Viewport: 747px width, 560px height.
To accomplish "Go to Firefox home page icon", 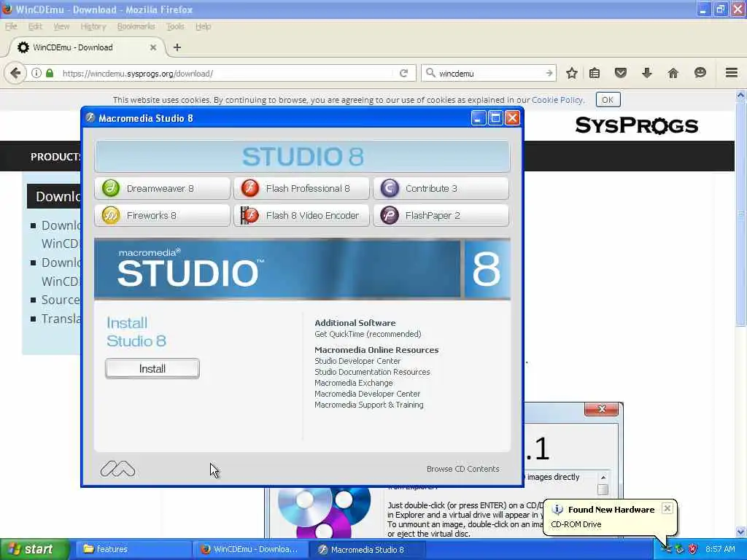I will 673,74.
